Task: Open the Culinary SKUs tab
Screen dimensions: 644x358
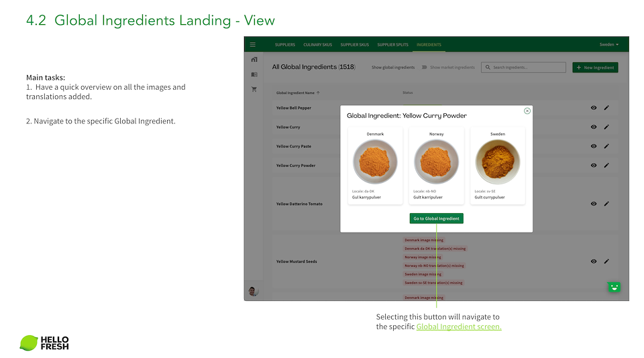Action: coord(317,45)
